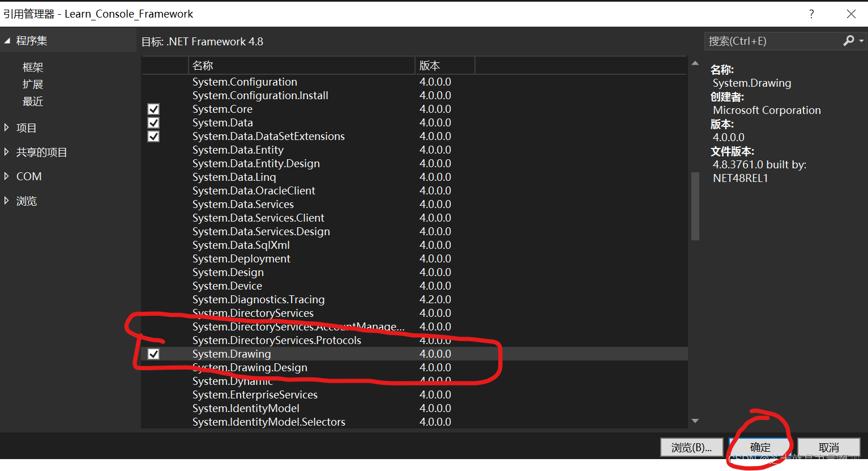Sort by the 版本 column header
Screen dimensions: 868x471
445,66
